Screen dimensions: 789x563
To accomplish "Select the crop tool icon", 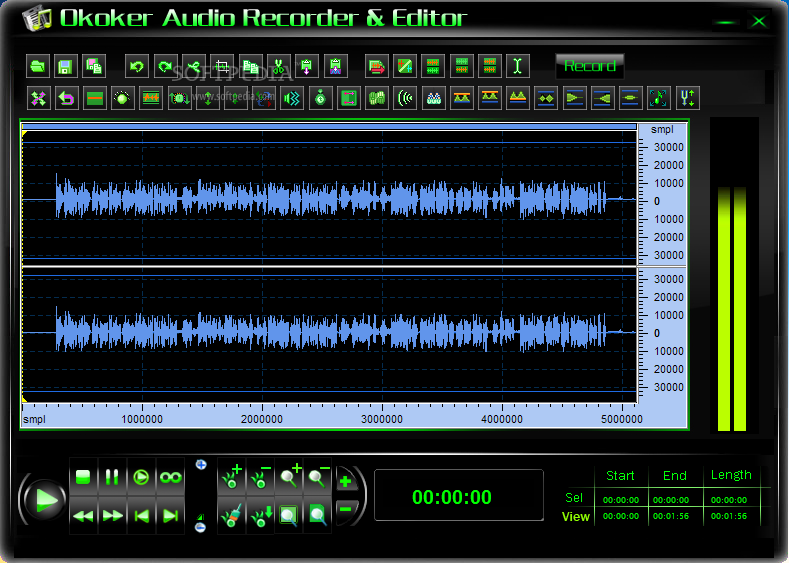I will (222, 66).
